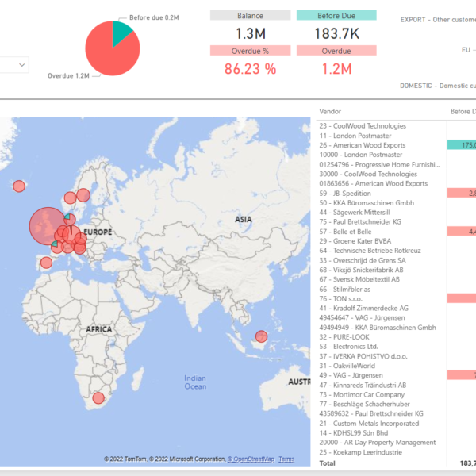Select the red Overdue pie slice
Screen dimensions: 476x476
coord(109,53)
